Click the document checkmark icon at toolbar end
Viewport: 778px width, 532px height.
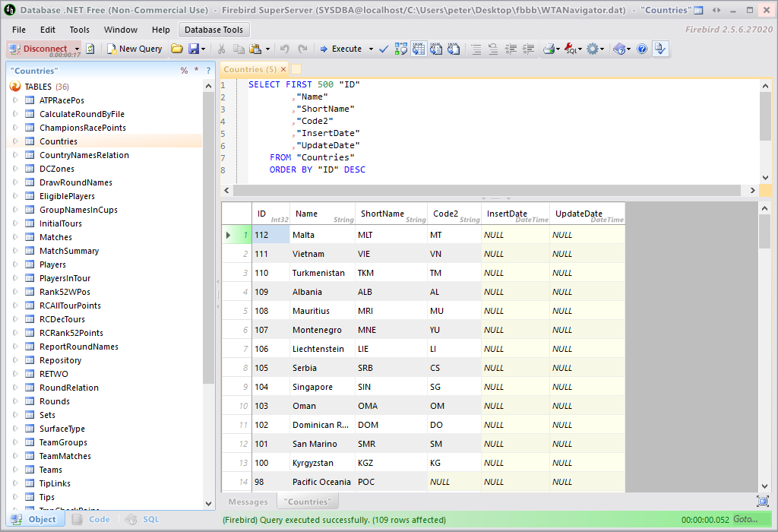tap(660, 49)
